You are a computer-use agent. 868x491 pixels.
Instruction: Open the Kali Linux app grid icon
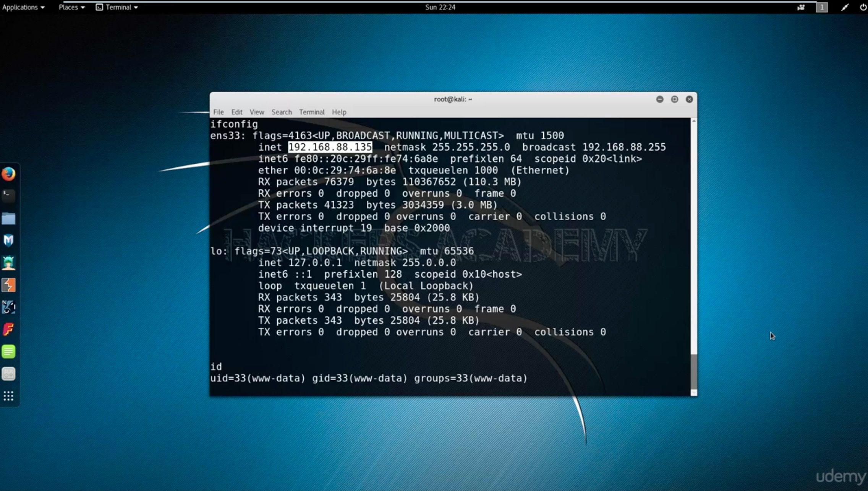click(8, 395)
